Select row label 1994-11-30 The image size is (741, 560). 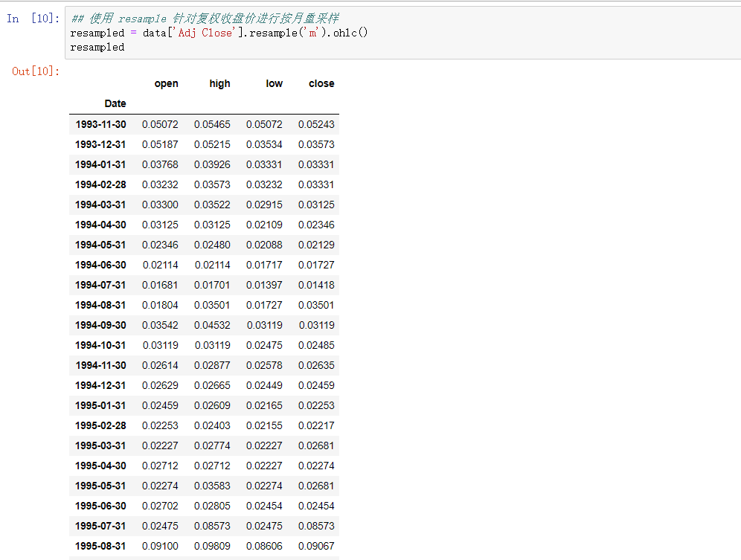pos(100,365)
